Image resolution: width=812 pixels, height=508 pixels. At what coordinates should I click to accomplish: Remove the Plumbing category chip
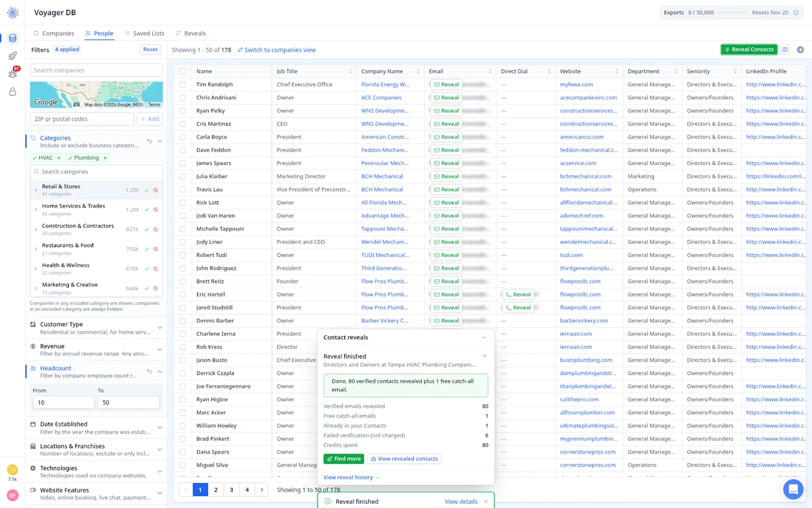coord(105,158)
